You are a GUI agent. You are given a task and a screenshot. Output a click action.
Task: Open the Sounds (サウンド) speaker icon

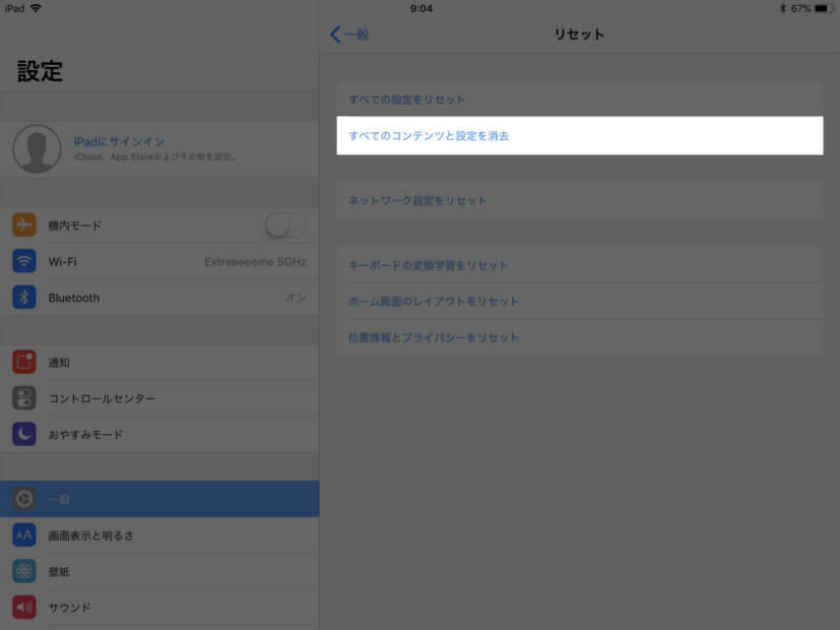(24, 607)
